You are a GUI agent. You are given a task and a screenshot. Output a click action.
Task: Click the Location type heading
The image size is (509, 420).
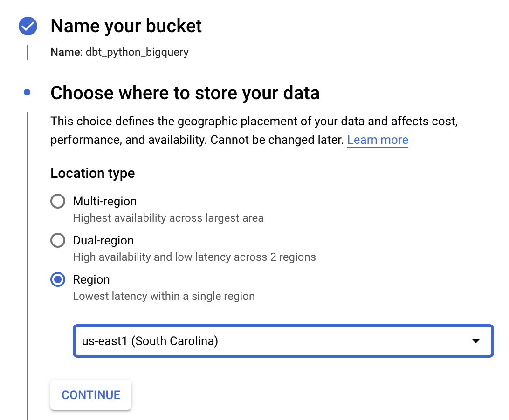(92, 173)
